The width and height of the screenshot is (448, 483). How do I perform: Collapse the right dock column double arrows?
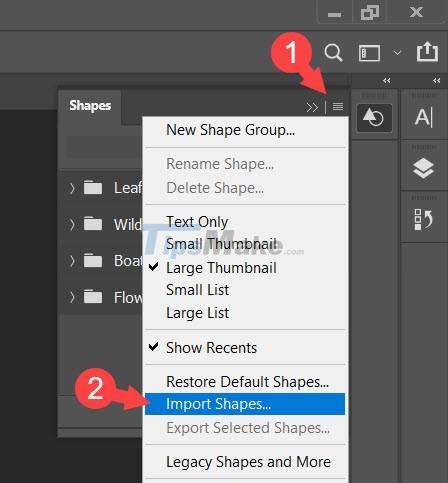[437, 80]
